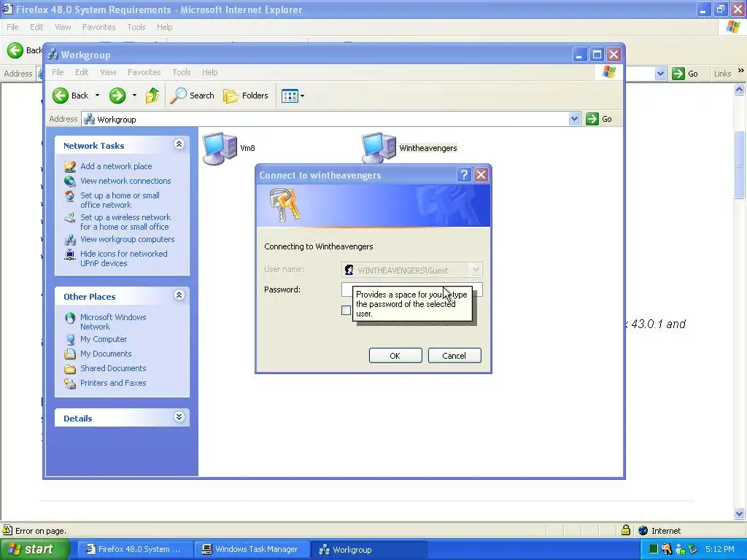Image resolution: width=747 pixels, height=560 pixels.
Task: Click the network computers system tray icon
Action: 680,550
